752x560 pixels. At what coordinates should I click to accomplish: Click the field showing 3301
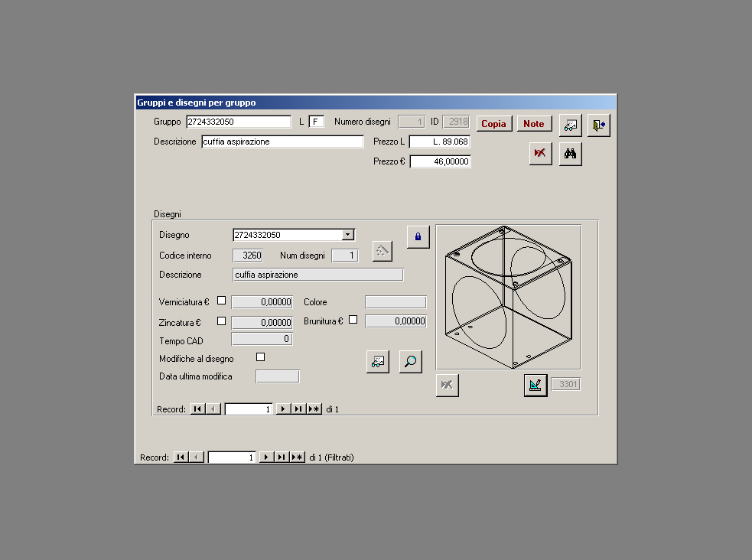566,385
